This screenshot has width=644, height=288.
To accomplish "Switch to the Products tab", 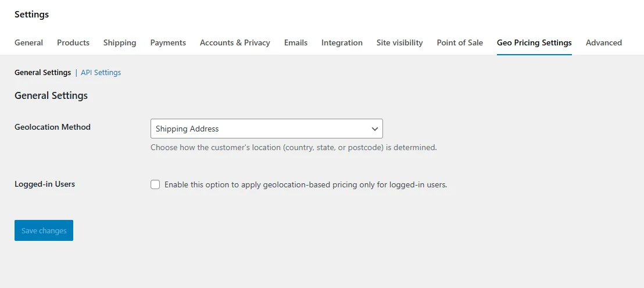I will [x=73, y=42].
